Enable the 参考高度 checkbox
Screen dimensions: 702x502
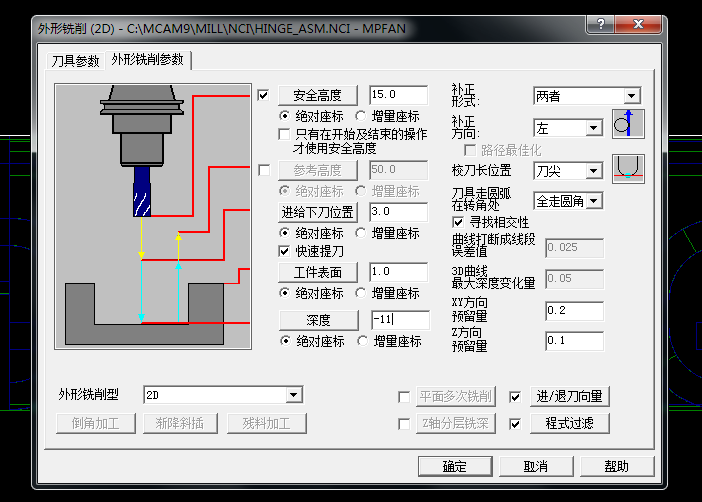tap(264, 170)
